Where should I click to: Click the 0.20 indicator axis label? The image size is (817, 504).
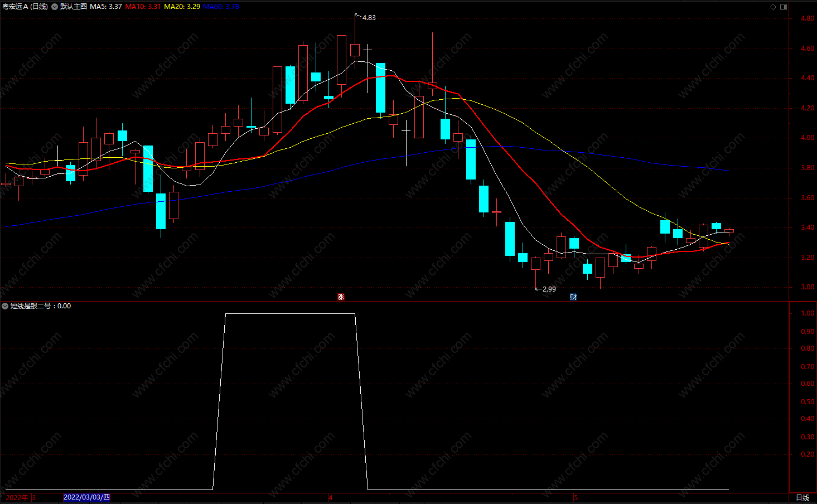tap(807, 454)
